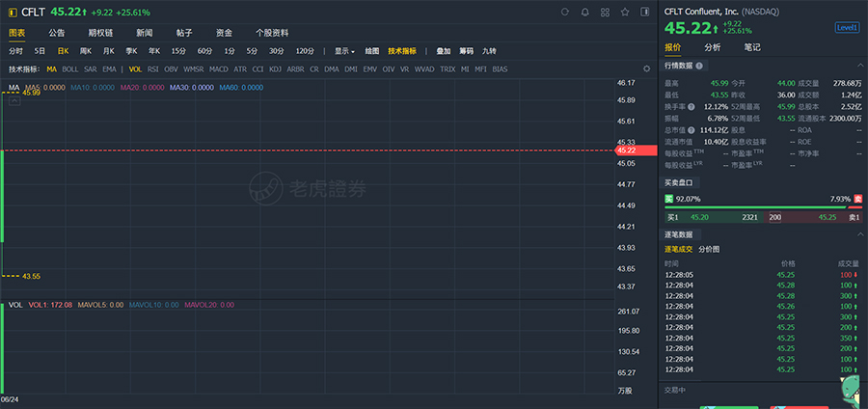The width and height of the screenshot is (868, 409).
Task: Select the 笔记 tab in right panel
Action: pyautogui.click(x=752, y=47)
